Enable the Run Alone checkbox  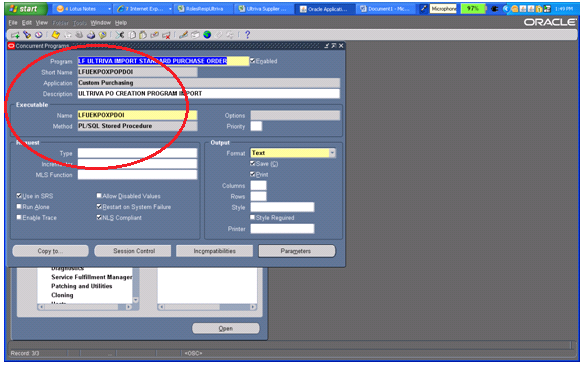pos(19,206)
